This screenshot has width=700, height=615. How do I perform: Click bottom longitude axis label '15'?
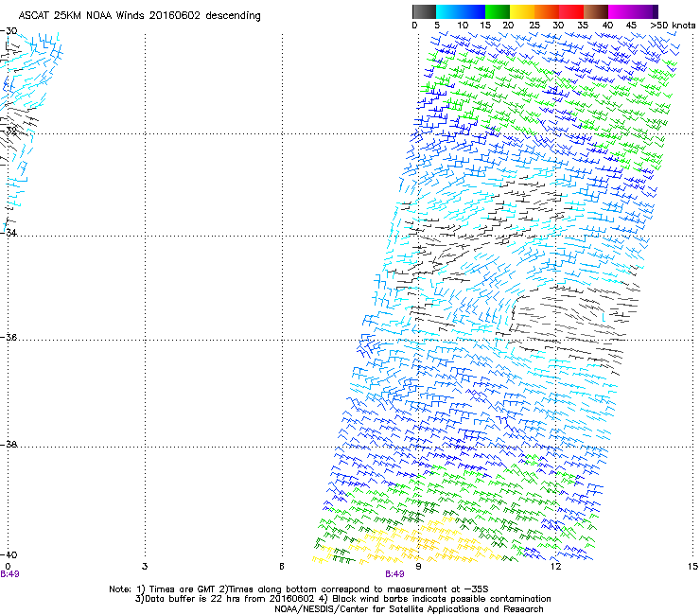692,567
